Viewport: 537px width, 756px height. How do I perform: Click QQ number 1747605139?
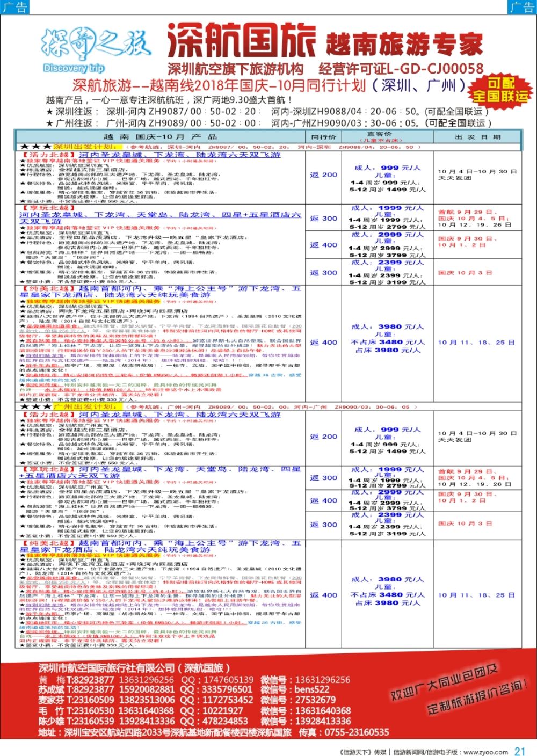pyautogui.click(x=228, y=679)
